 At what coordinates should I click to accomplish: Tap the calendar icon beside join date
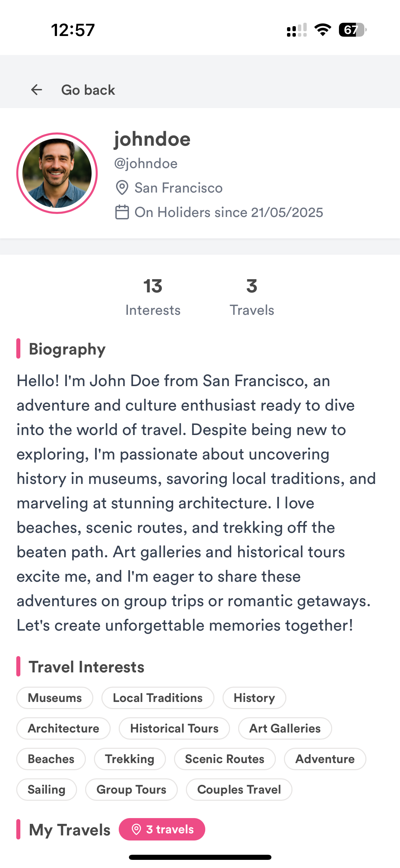122,212
